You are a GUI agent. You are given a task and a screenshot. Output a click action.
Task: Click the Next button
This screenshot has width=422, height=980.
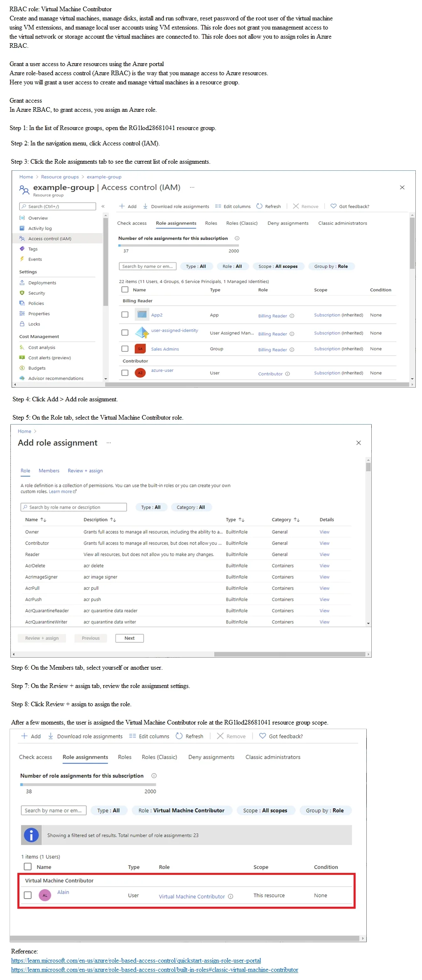[130, 638]
